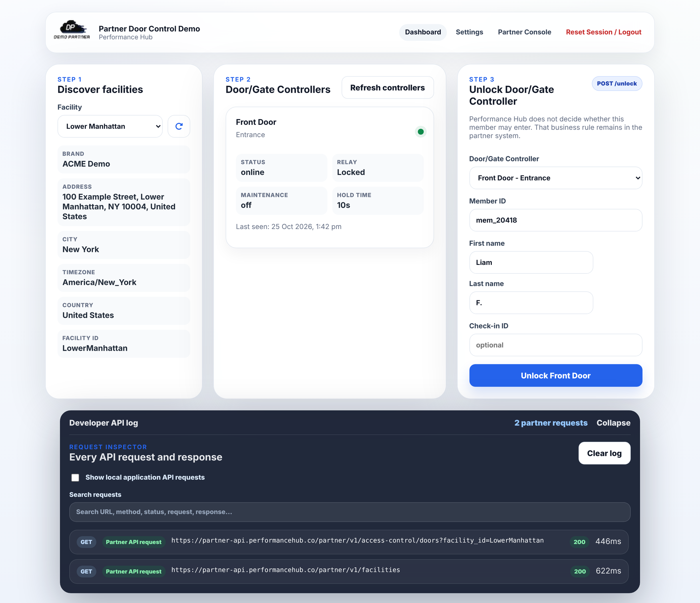Click the Demo Partner logo icon

[72, 30]
